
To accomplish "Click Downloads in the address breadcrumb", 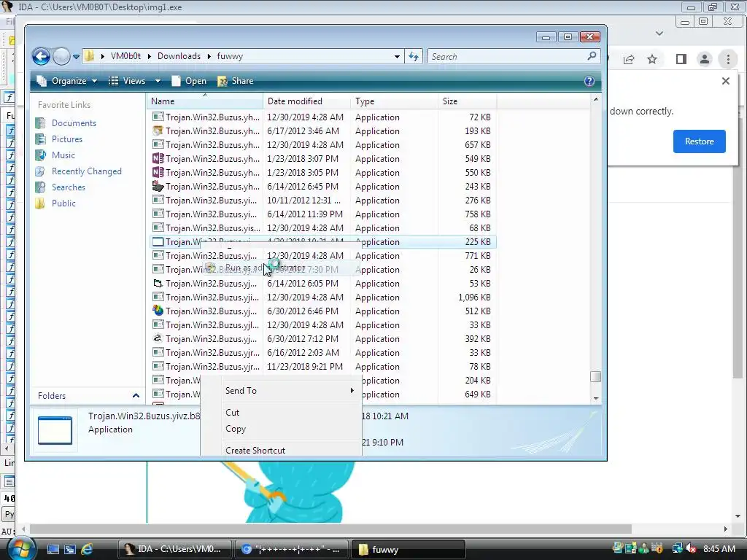I will click(x=179, y=56).
